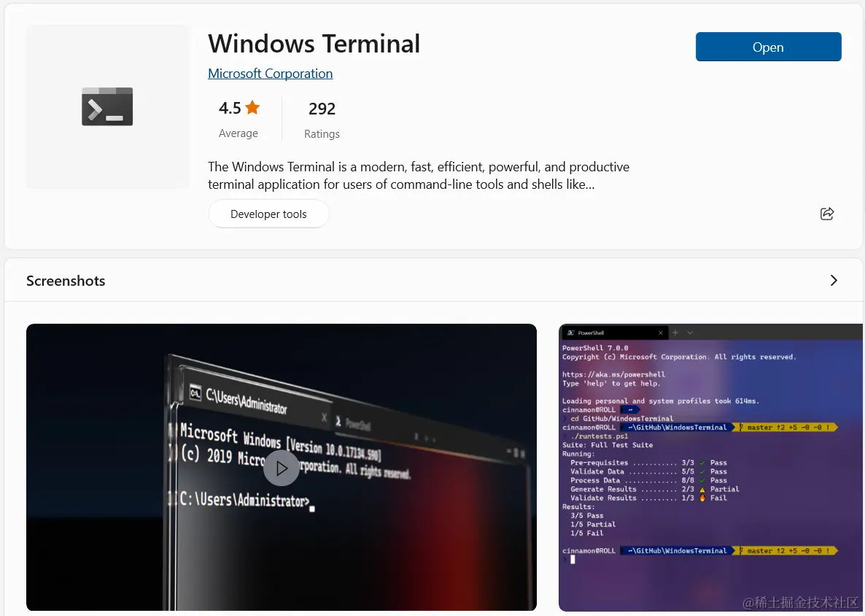Image resolution: width=865 pixels, height=616 pixels.
Task: Open the PowerShell terminal screenshot thumbnail
Action: tap(710, 467)
